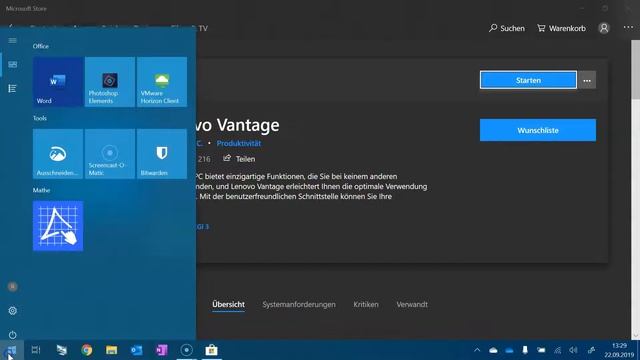Viewport: 640px width, 360px height.
Task: Click the Lenovo Vantage app title
Action: click(238, 125)
